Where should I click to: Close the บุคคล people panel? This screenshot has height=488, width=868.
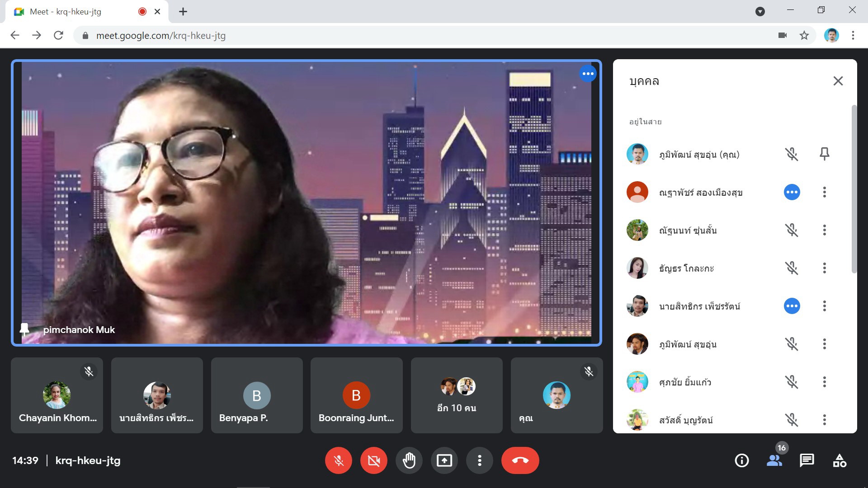pyautogui.click(x=838, y=81)
